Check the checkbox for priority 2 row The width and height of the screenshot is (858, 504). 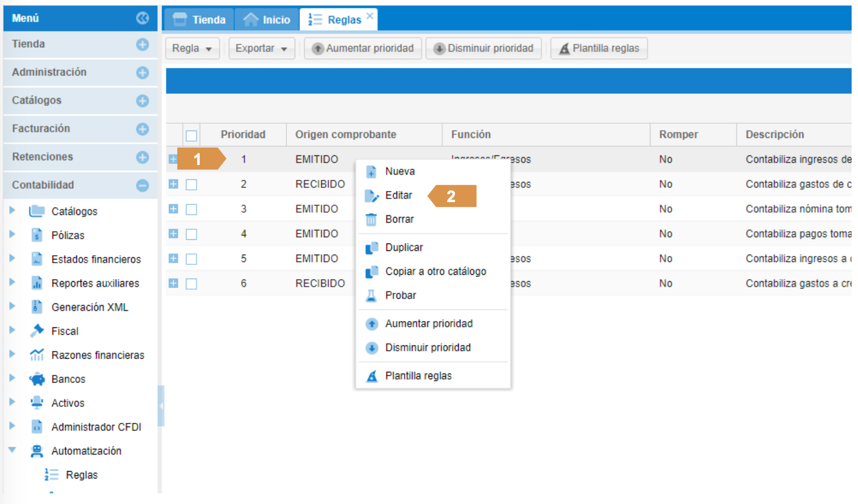click(192, 185)
